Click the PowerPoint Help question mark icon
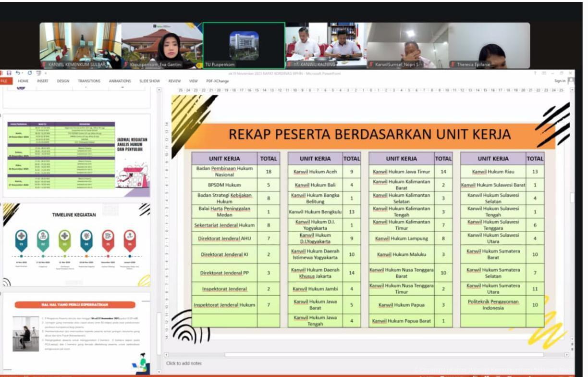This screenshot has height=377, width=588. 536,73
